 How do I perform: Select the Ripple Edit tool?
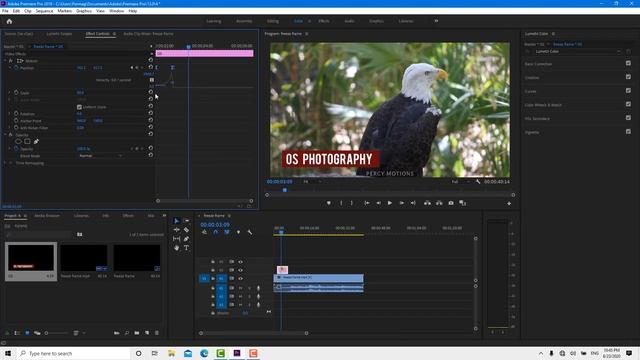[176, 230]
